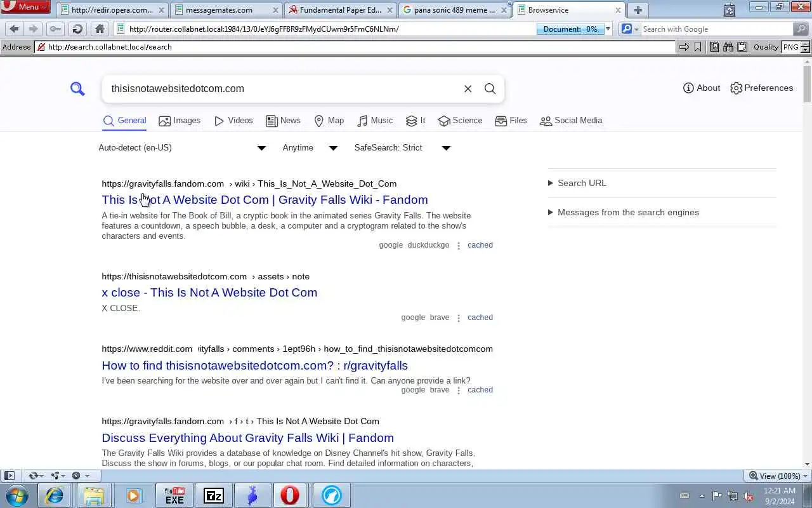Select the It category tab
The image size is (812, 508).
416,121
